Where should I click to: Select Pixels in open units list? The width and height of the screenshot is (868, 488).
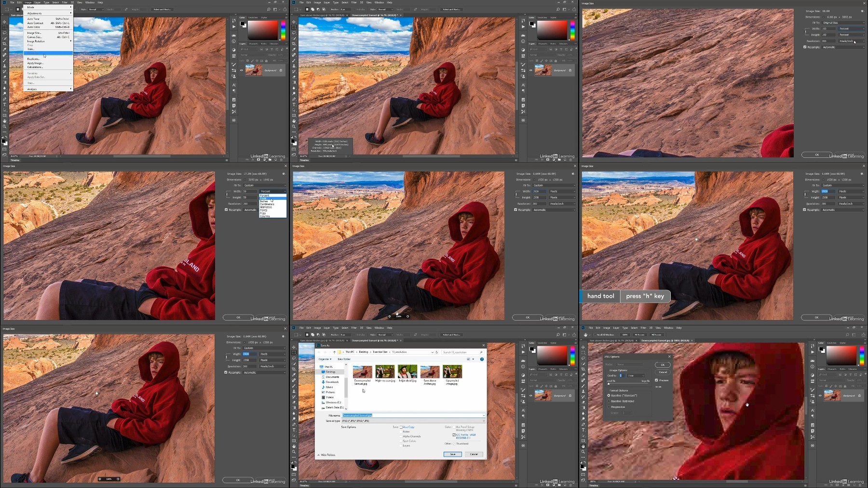(272, 198)
